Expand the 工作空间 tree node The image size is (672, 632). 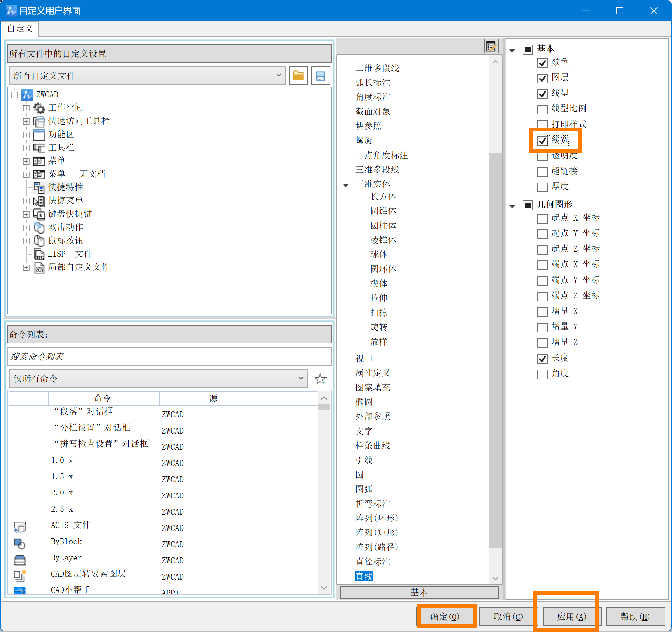coord(26,108)
